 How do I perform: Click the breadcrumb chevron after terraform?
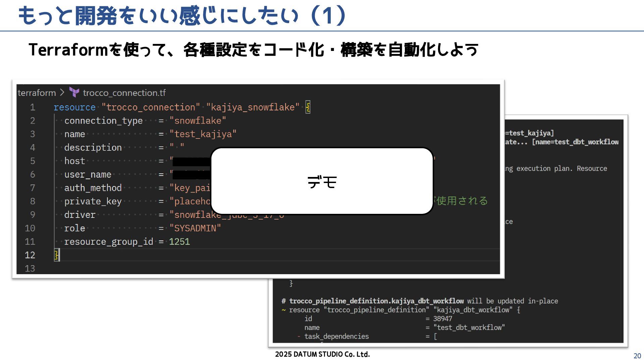click(62, 92)
